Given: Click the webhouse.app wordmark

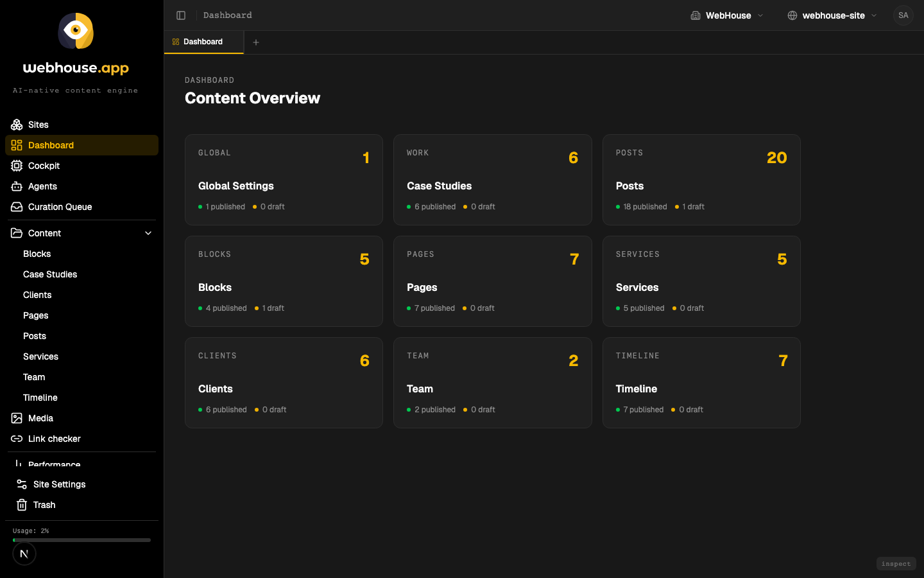Looking at the screenshot, I should pyautogui.click(x=76, y=68).
